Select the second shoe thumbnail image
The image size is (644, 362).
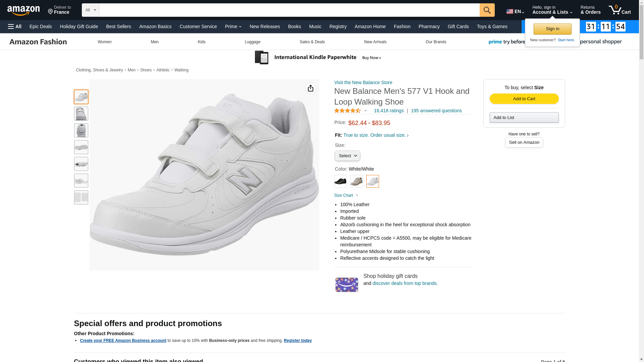pyautogui.click(x=81, y=114)
